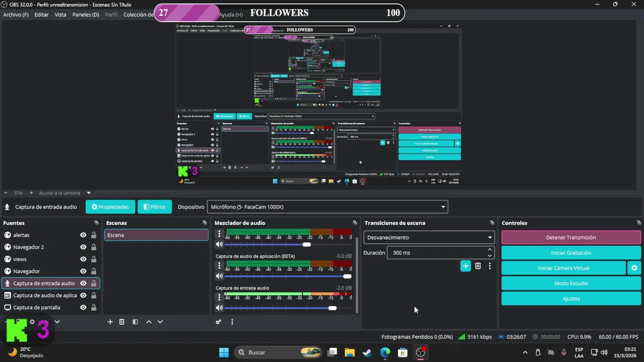
Task: Float the Fuentes dock panel
Action: coord(97,223)
